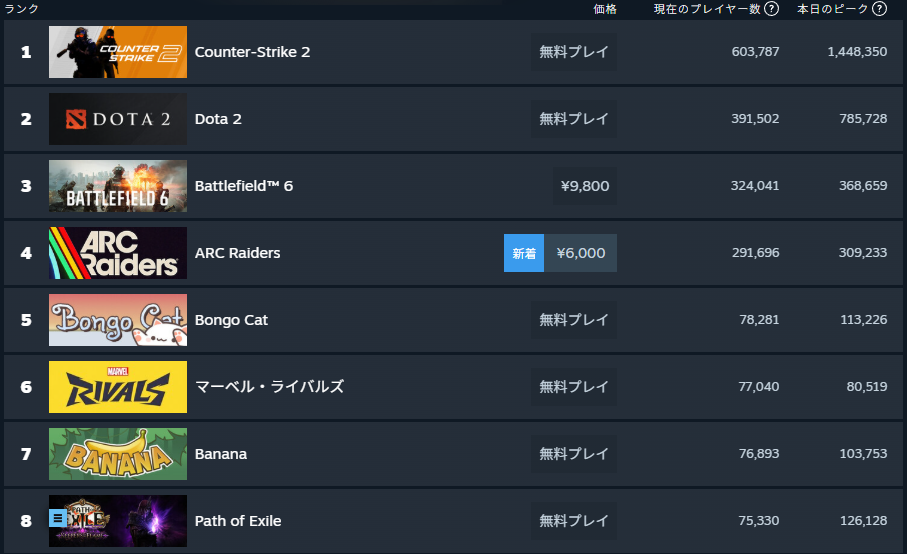This screenshot has width=907, height=554.
Task: Click the 新着 badge on ARC Raiders
Action: (524, 253)
